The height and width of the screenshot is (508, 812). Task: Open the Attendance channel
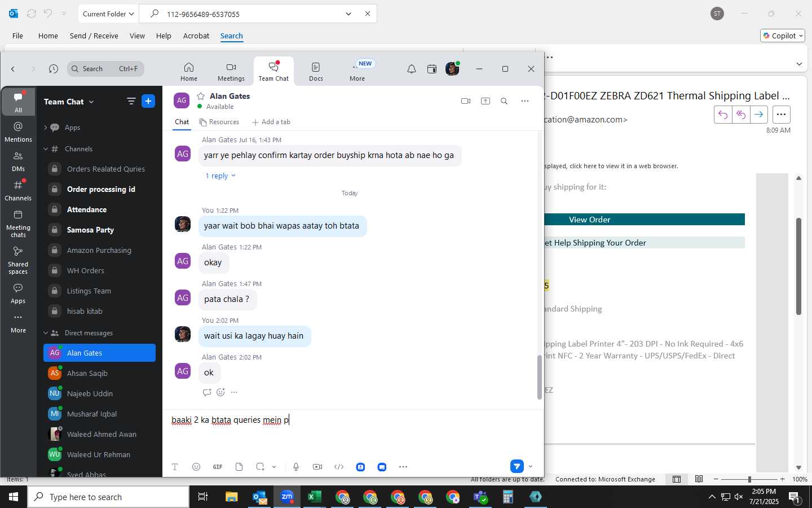tap(99, 209)
